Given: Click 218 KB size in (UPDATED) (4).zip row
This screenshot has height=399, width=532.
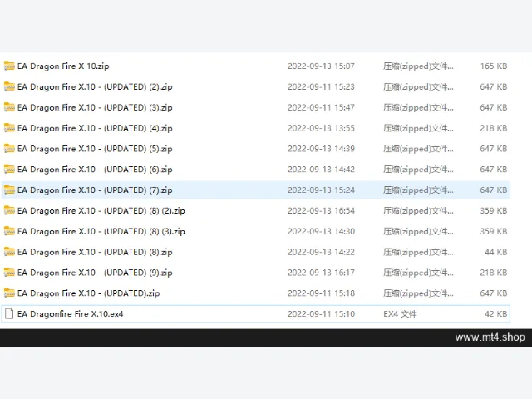Looking at the screenshot, I should pos(494,128).
